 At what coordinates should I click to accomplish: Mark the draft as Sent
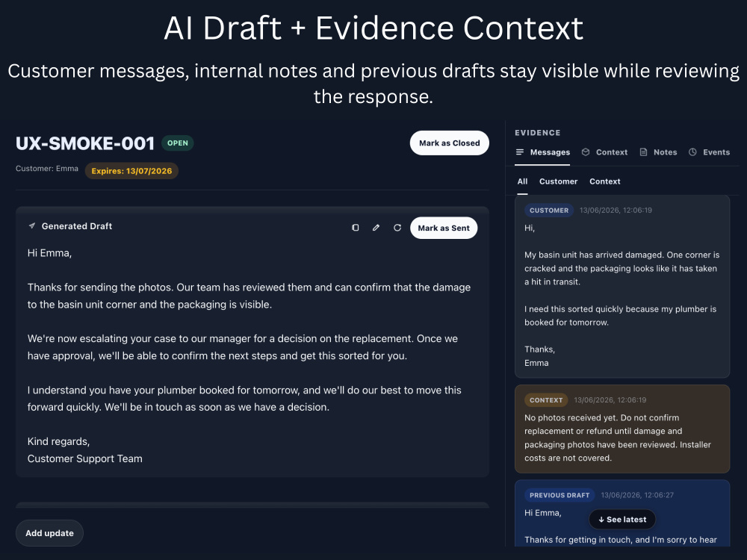444,228
